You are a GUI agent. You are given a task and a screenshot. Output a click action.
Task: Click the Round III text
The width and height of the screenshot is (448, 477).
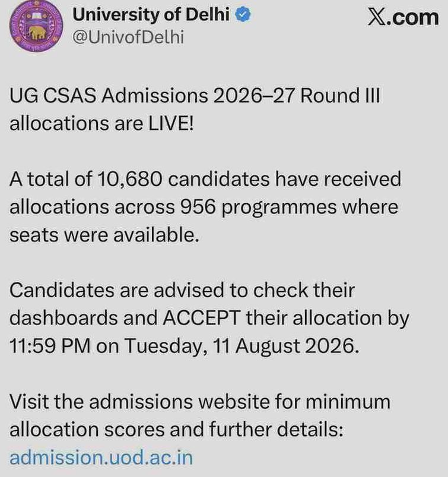pyautogui.click(x=340, y=96)
